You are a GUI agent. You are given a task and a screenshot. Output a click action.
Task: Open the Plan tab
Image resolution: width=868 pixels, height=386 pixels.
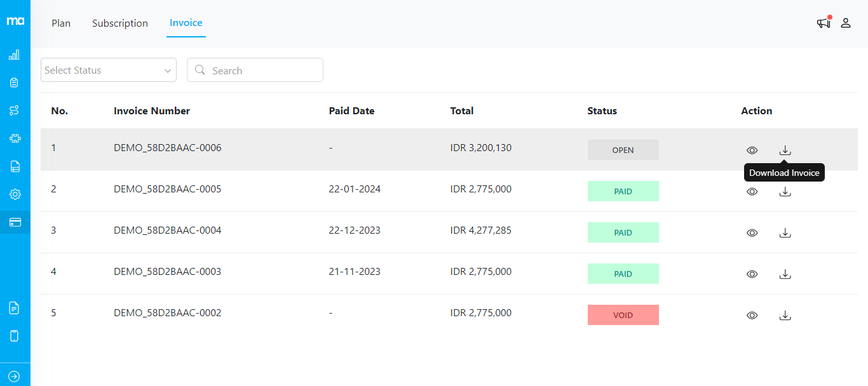(61, 23)
